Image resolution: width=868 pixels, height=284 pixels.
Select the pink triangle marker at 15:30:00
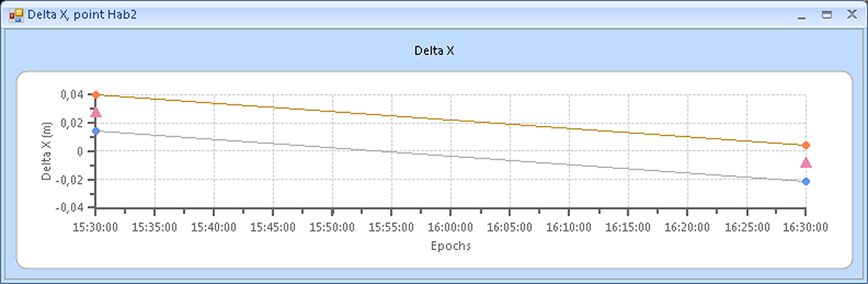[x=95, y=112]
